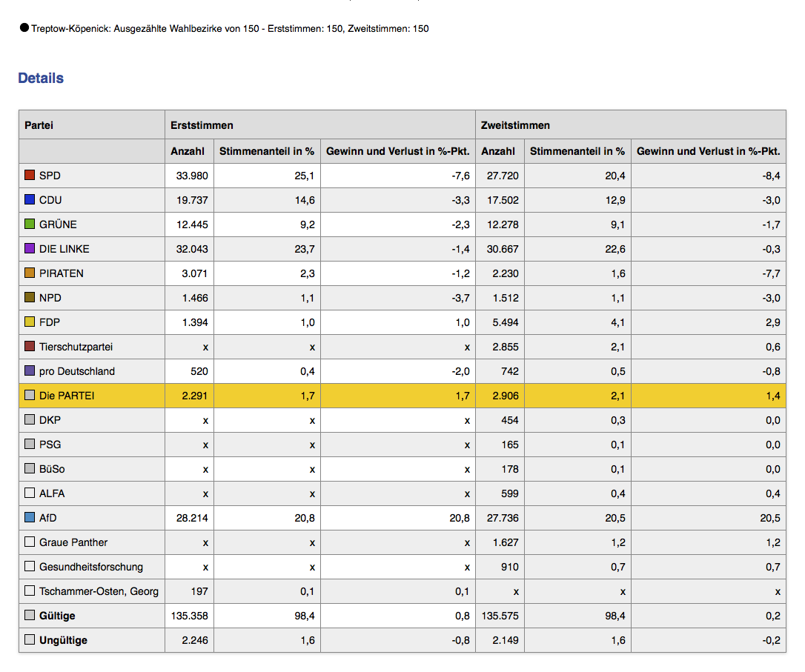
Task: Click the Ungültige row label
Action: coord(63,640)
